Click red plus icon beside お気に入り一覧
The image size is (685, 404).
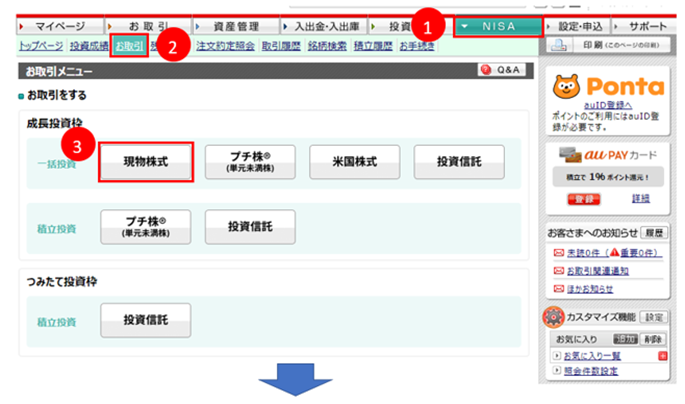(663, 356)
